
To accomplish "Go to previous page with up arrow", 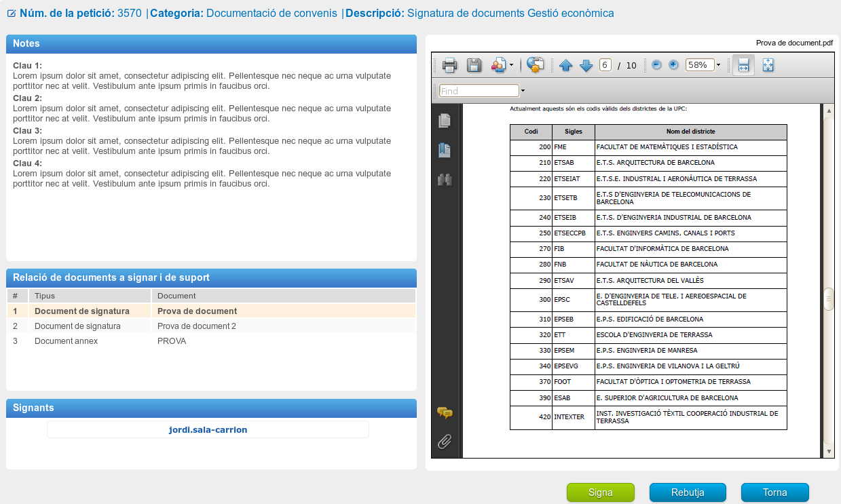I will (x=566, y=65).
